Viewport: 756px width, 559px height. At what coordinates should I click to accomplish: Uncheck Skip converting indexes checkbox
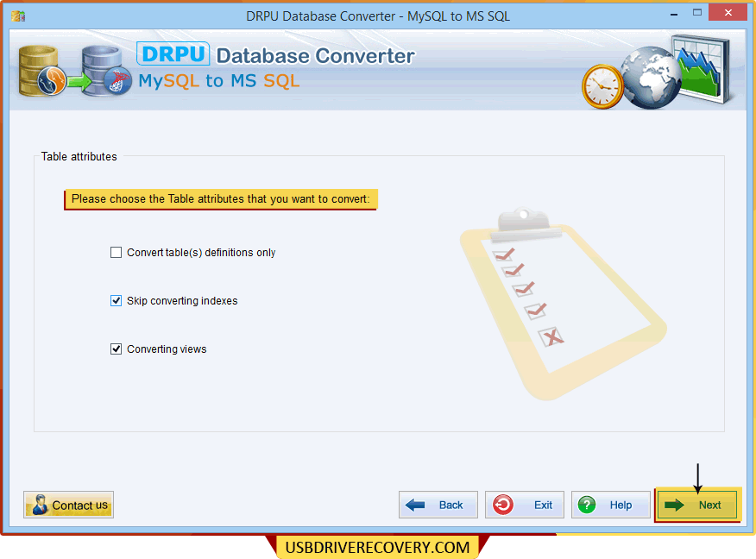pyautogui.click(x=116, y=301)
